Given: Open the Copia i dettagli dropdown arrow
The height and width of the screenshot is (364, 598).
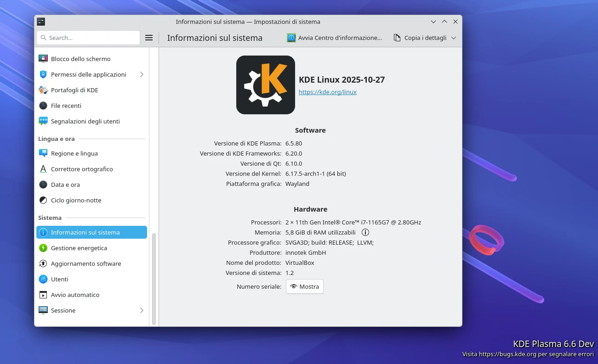Looking at the screenshot, I should click(454, 38).
